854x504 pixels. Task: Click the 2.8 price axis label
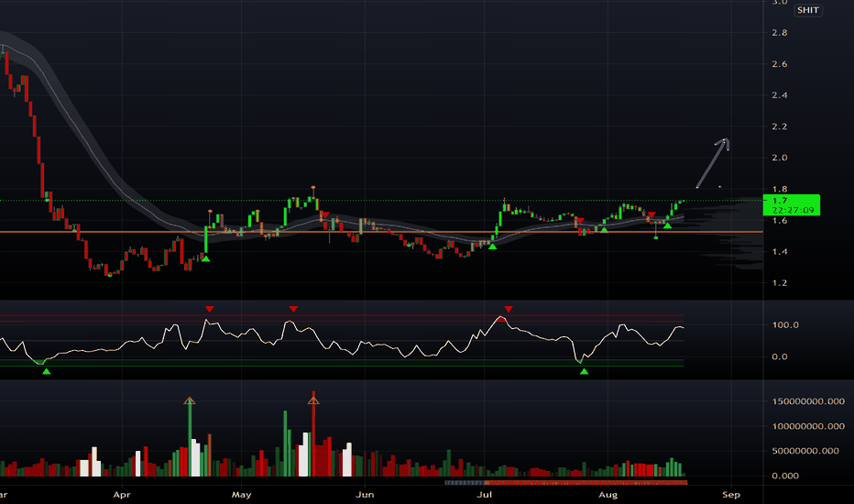tap(780, 33)
